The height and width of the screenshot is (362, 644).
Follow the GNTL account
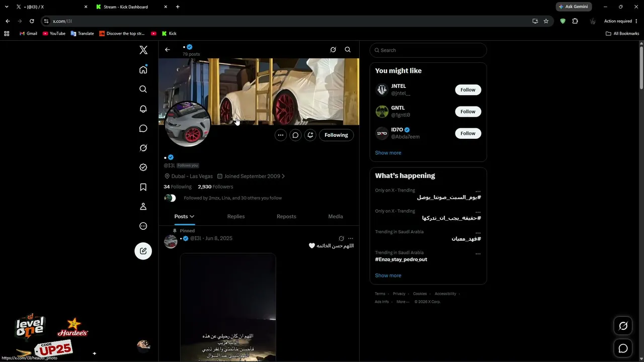[468, 112]
